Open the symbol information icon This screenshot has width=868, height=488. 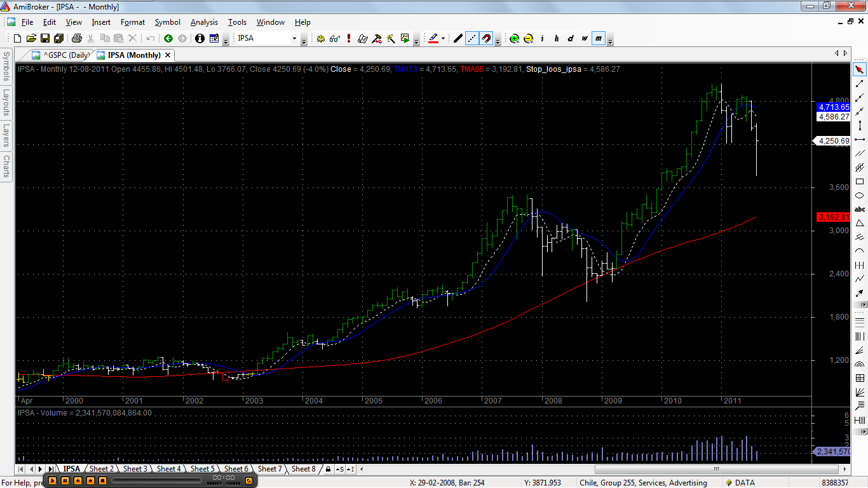200,39
